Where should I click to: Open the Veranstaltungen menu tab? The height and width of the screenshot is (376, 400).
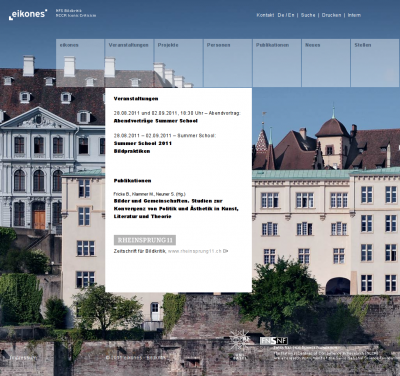(129, 63)
